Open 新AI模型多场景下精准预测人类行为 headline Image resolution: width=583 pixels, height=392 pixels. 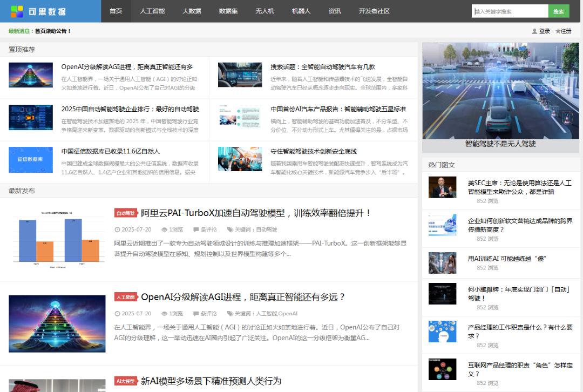click(211, 381)
